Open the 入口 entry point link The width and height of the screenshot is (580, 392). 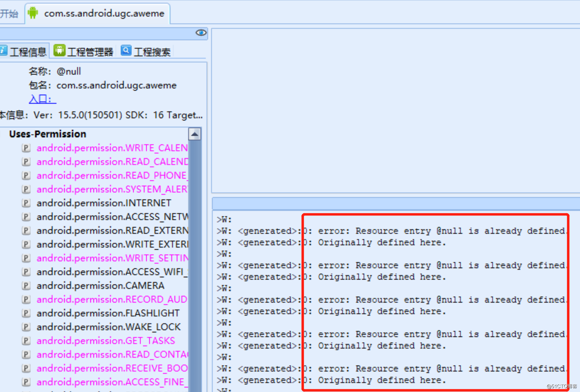pos(41,99)
